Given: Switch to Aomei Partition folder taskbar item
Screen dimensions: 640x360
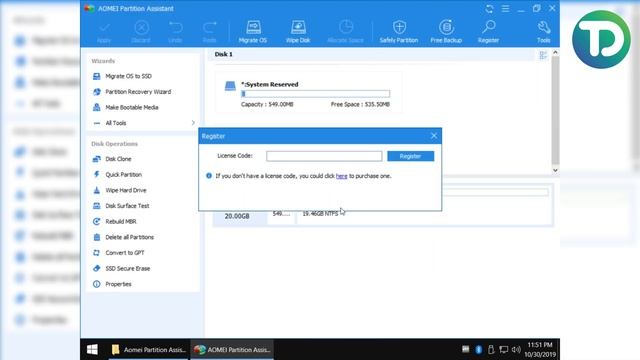Looking at the screenshot, I should [x=149, y=350].
